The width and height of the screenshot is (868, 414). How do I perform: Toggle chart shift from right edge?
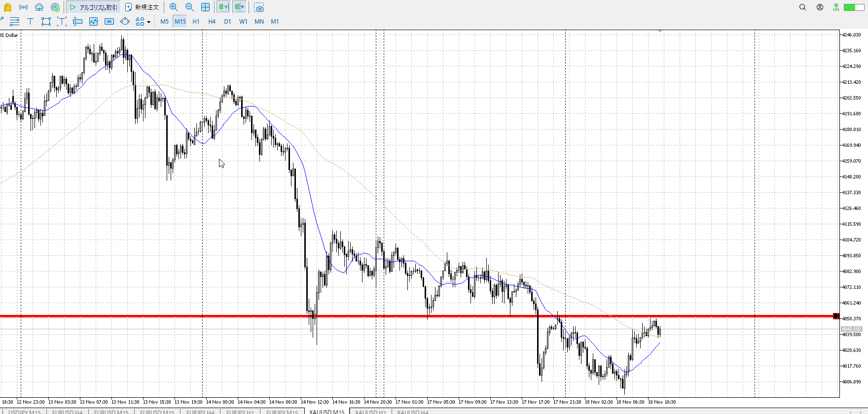point(240,7)
